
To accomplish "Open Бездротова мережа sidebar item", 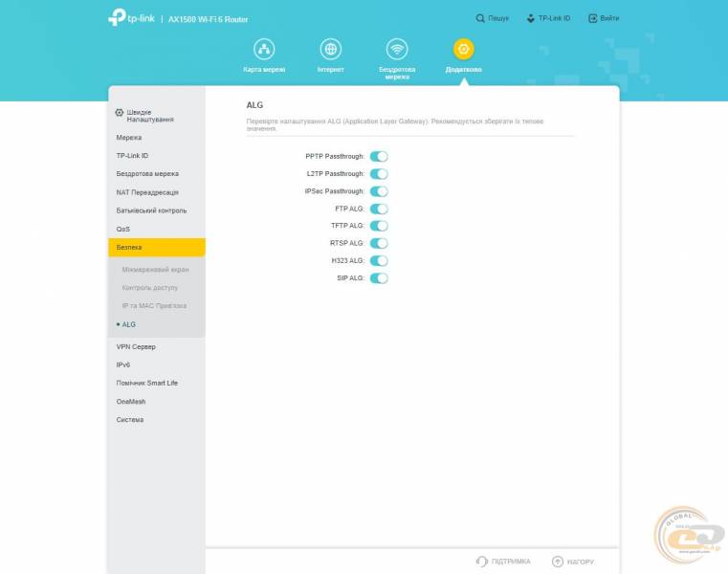I will pos(157,174).
